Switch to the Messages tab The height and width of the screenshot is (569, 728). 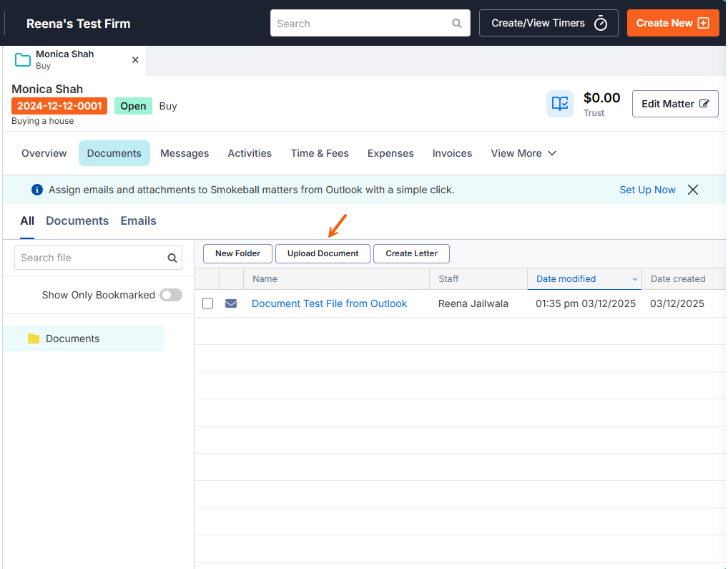tap(185, 153)
